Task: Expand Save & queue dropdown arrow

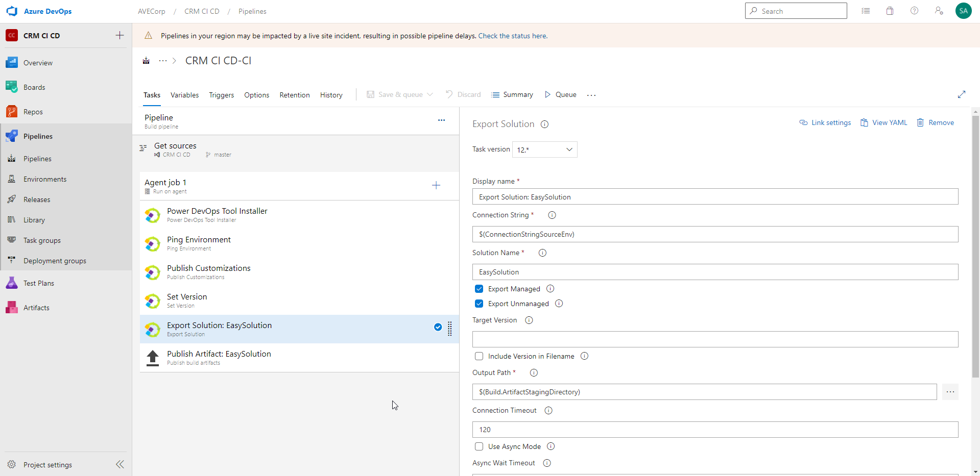Action: click(430, 94)
